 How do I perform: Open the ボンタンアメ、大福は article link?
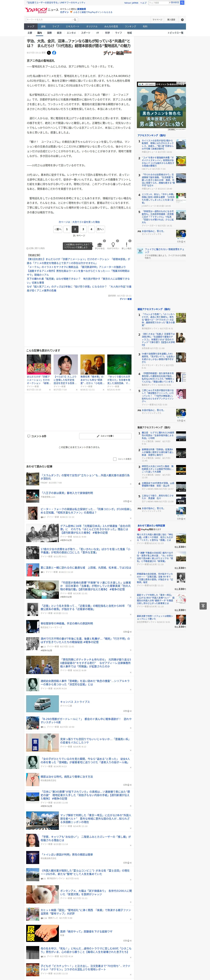(96, 892)
